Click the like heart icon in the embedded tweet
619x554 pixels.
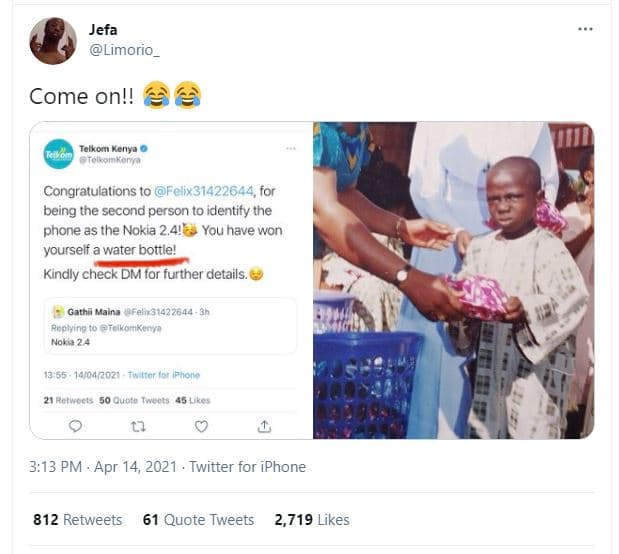pyautogui.click(x=201, y=426)
